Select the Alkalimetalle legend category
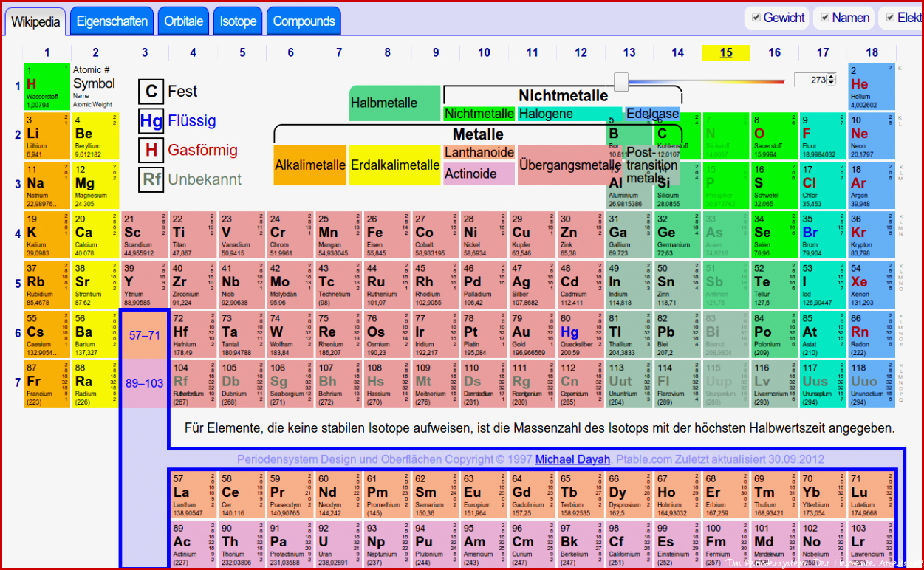The image size is (924, 570). pyautogui.click(x=310, y=165)
